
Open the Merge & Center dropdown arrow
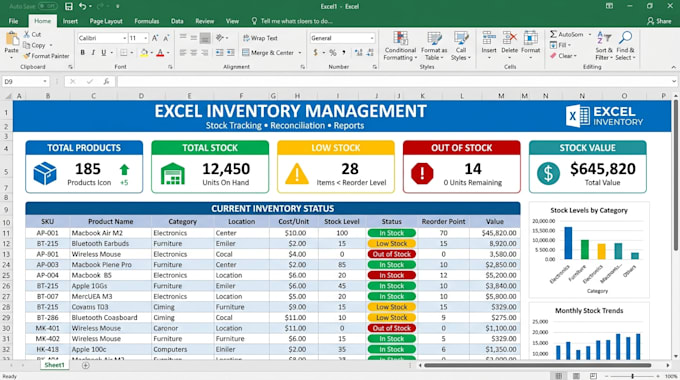pyautogui.click(x=300, y=53)
